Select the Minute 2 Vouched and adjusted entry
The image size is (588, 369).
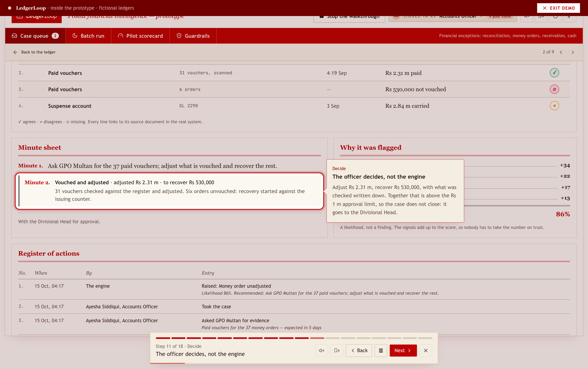pos(170,191)
